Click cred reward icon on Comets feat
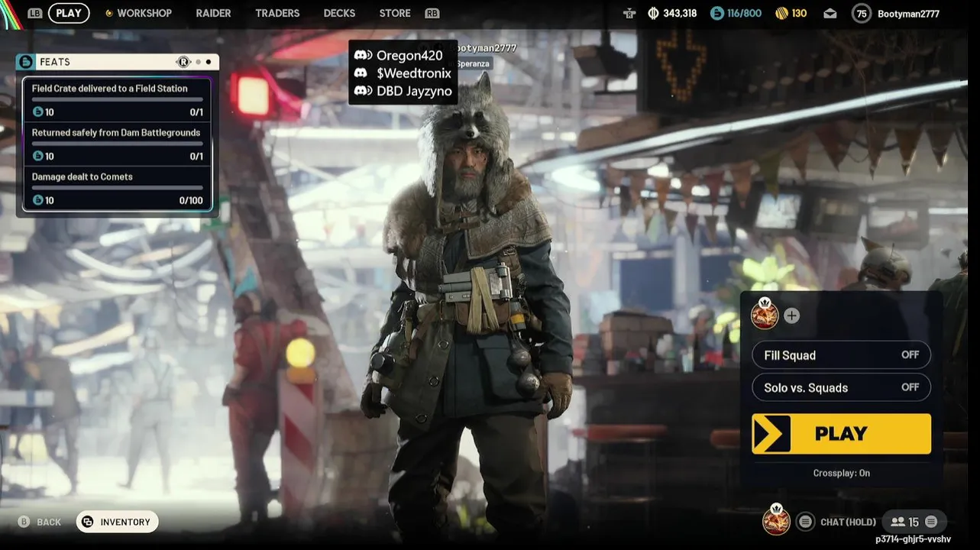The image size is (980, 550). pyautogui.click(x=37, y=201)
